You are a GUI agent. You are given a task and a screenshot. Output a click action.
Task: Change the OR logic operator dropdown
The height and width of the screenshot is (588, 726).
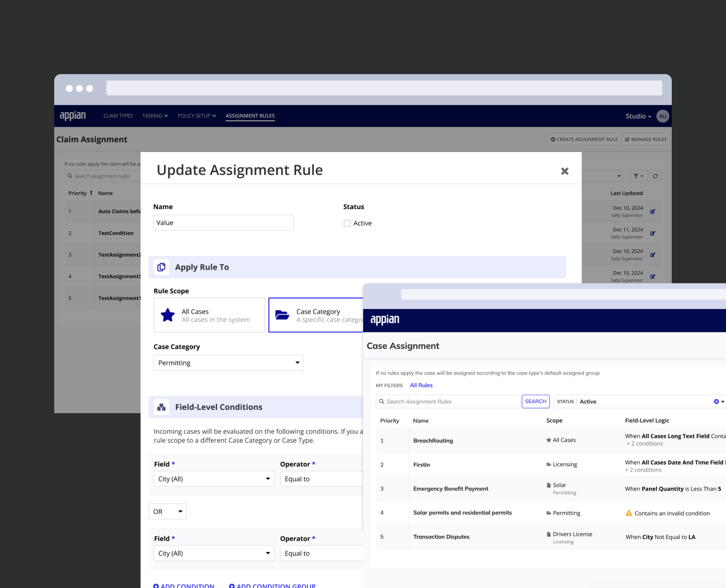(168, 511)
